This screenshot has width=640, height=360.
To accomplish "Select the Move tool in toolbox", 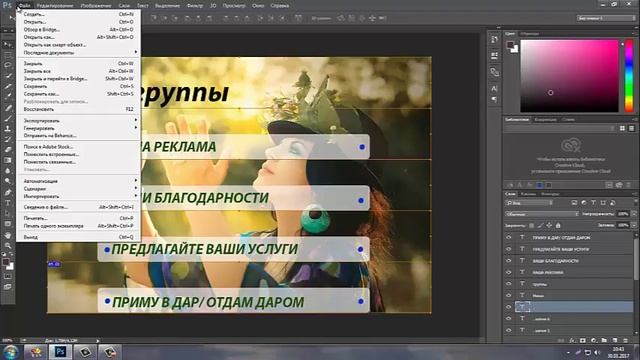I will click(7, 44).
